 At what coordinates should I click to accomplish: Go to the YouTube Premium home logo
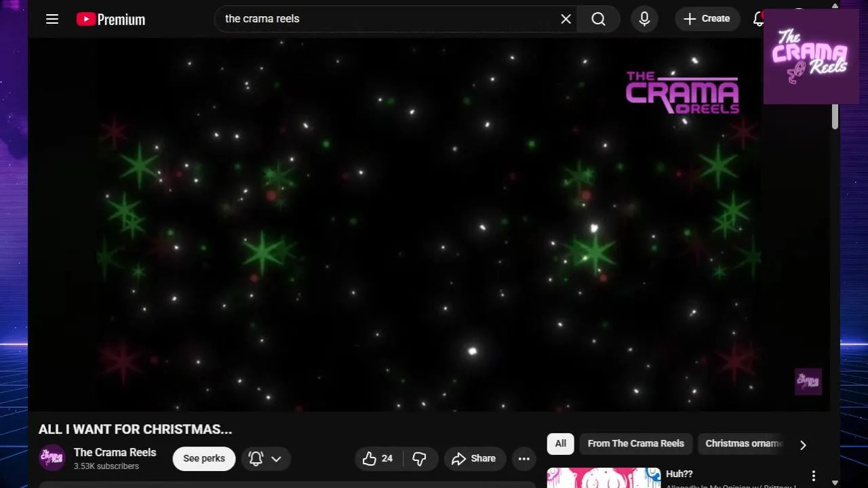coord(111,19)
